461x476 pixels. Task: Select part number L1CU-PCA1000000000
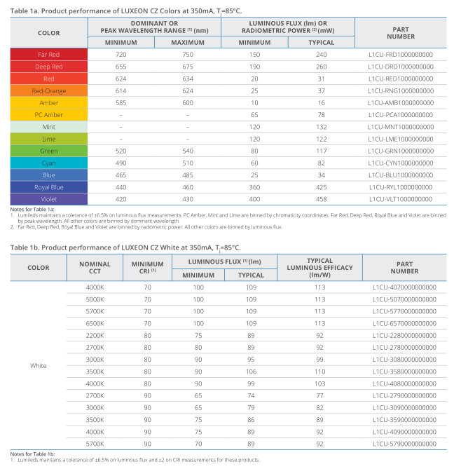[x=401, y=115]
